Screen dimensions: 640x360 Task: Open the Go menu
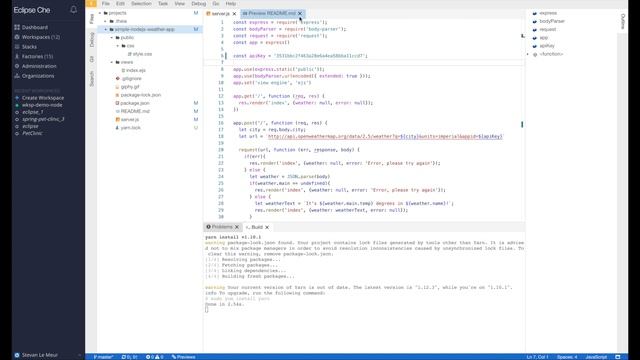pyautogui.click(x=216, y=4)
